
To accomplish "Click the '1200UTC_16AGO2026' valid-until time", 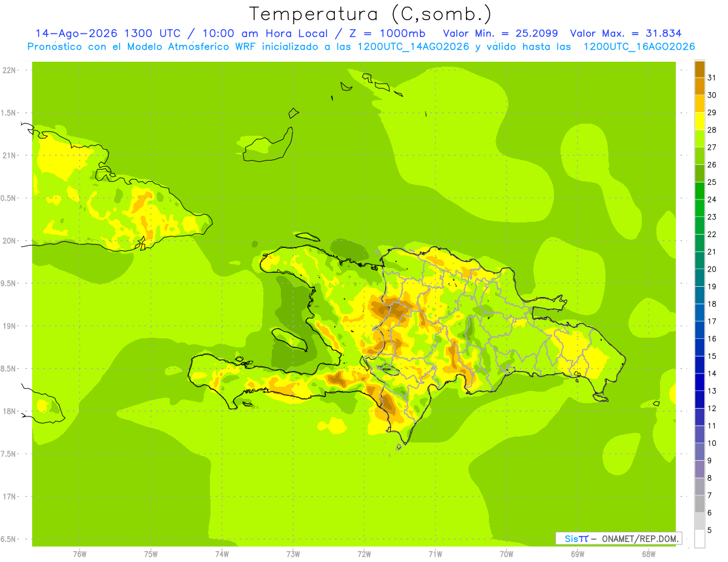I will tap(639, 47).
